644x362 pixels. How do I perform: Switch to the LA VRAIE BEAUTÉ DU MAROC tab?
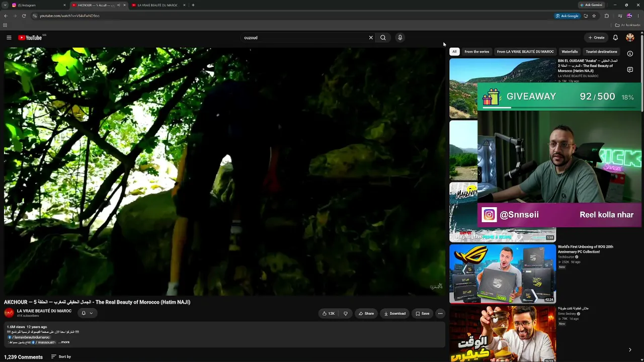coord(158,5)
